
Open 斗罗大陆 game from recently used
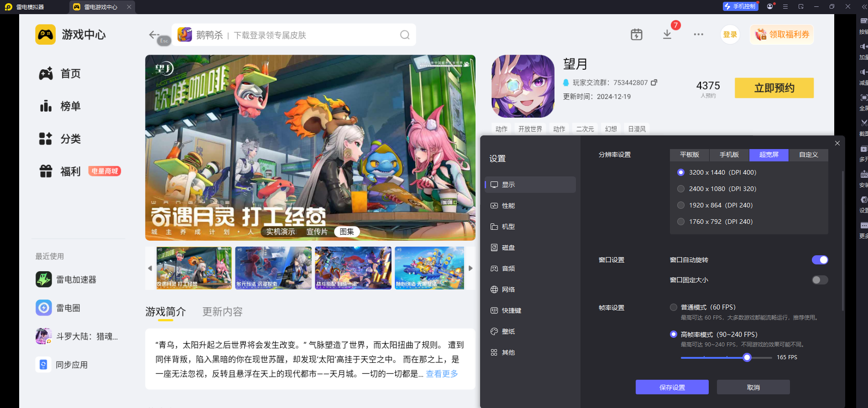coord(77,336)
